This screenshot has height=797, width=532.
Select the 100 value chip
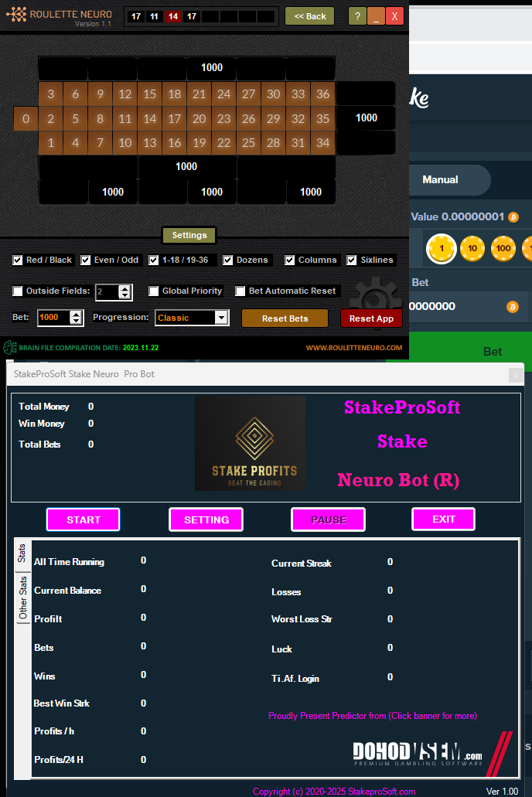coord(503,249)
